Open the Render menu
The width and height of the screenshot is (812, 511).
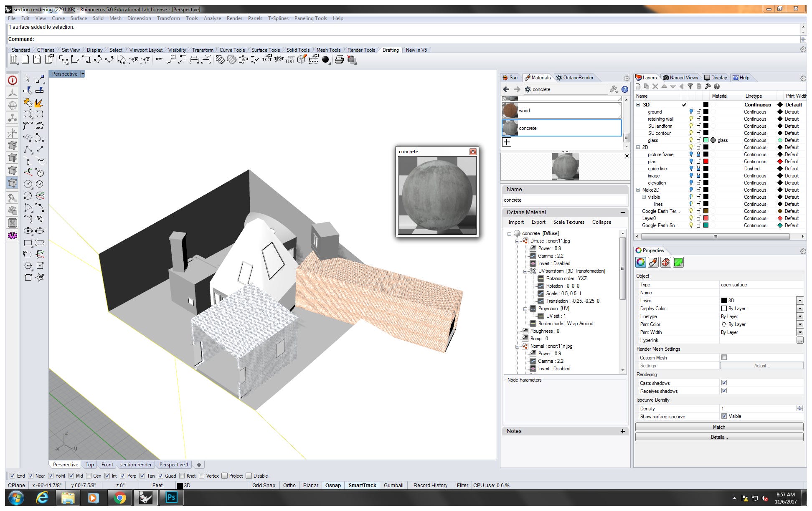click(x=234, y=18)
